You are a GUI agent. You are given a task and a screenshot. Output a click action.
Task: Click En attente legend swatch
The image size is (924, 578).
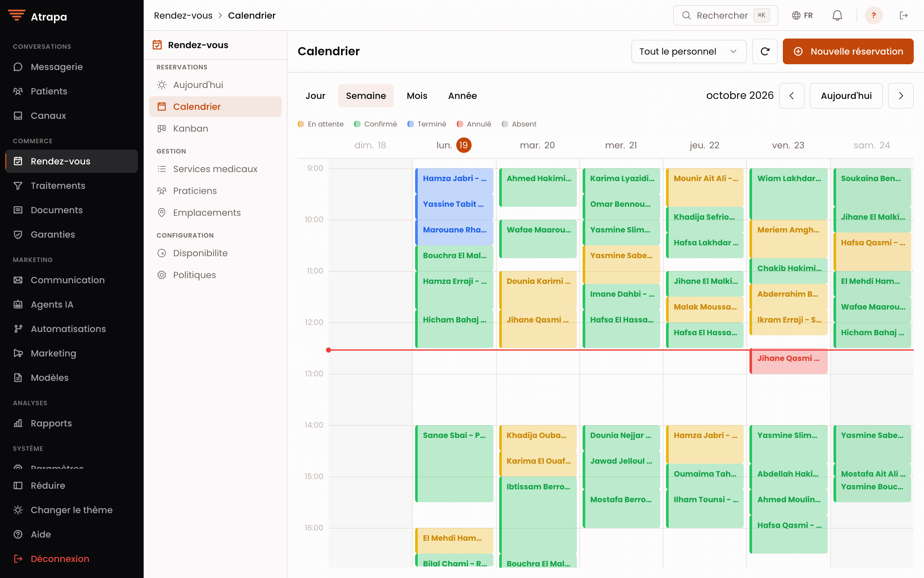tap(301, 124)
